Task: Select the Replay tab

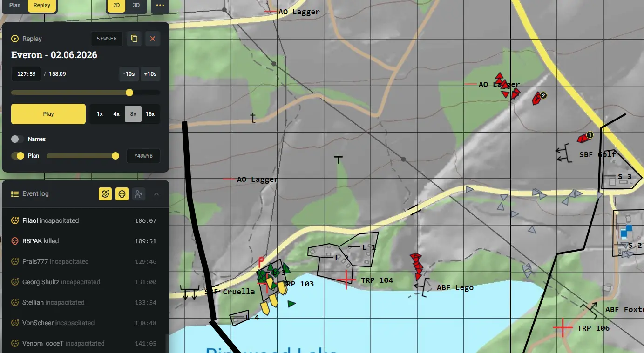Action: [42, 5]
